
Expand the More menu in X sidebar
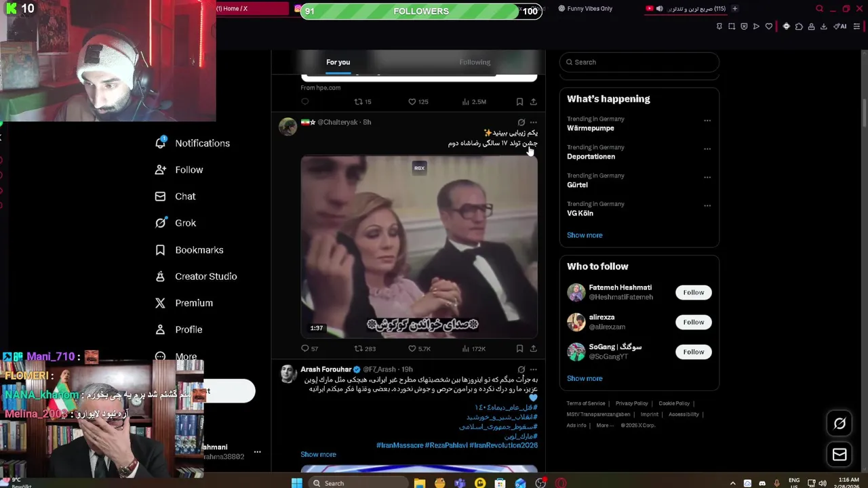(x=176, y=357)
